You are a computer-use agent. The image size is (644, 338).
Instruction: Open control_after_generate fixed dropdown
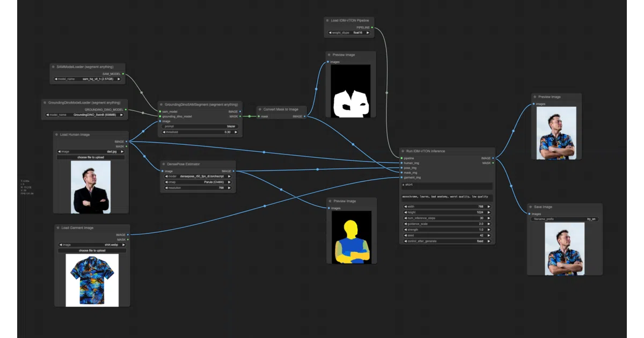pyautogui.click(x=447, y=241)
